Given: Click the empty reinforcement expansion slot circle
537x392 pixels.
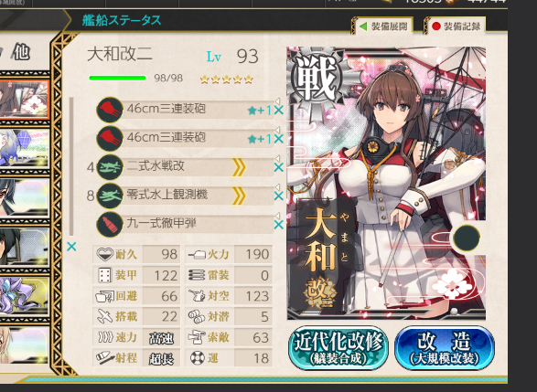Looking at the screenshot, I should (x=467, y=238).
